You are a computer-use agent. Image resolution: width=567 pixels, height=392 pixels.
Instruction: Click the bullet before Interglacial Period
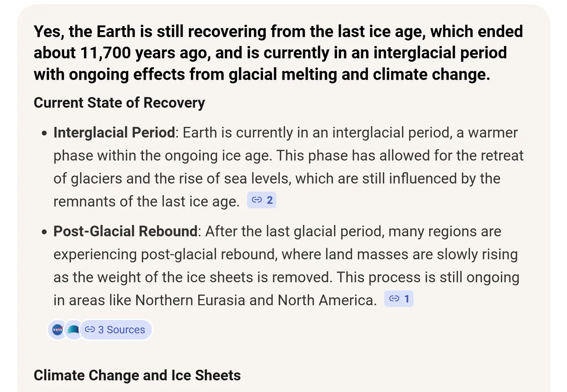[x=44, y=133]
